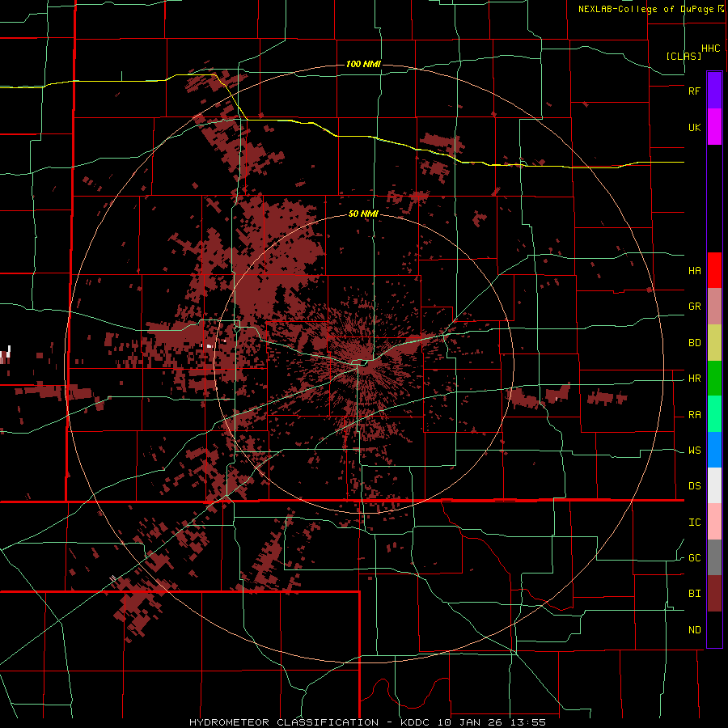
Task: Click the 100 NMI range ring label
Action: [363, 64]
